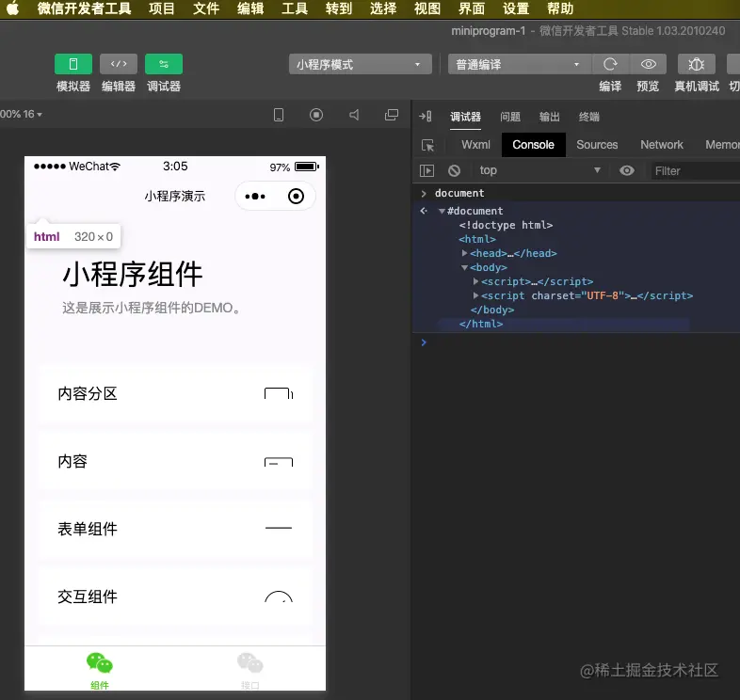Open the 小程序模式 mode dropdown
740x700 pixels.
pyautogui.click(x=360, y=64)
